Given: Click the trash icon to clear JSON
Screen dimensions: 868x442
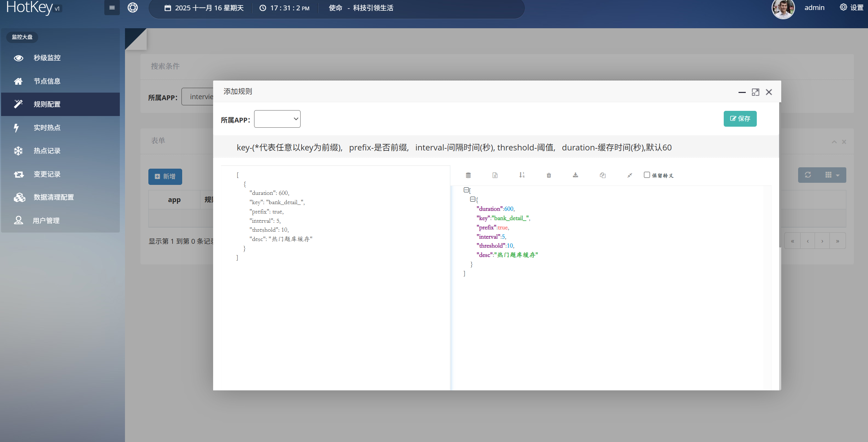Looking at the screenshot, I should [x=549, y=175].
